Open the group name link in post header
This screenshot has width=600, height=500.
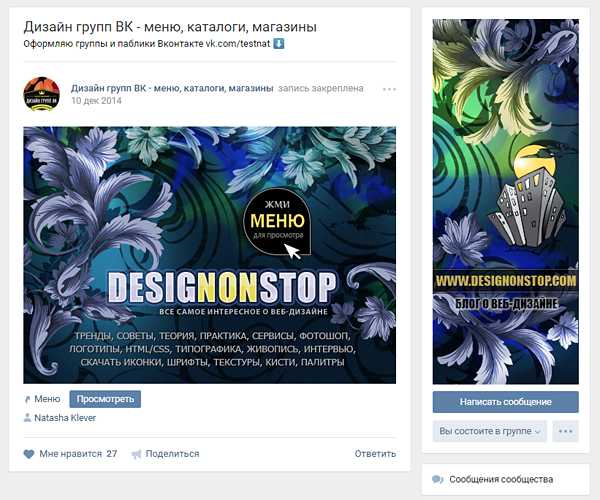pyautogui.click(x=172, y=88)
